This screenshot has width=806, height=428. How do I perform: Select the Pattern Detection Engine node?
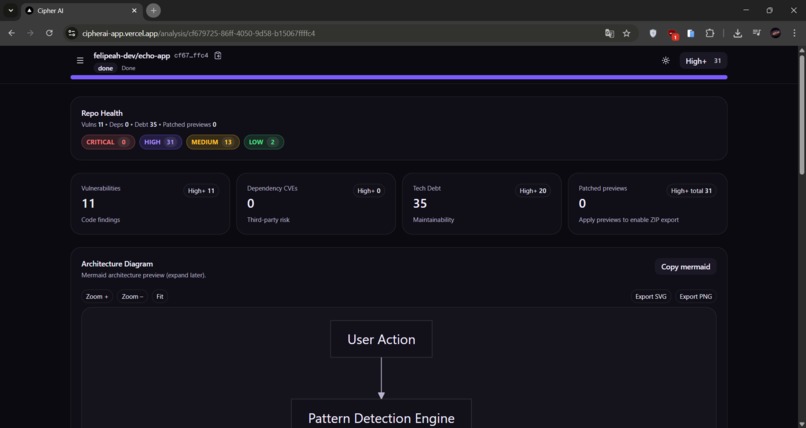pyautogui.click(x=381, y=414)
